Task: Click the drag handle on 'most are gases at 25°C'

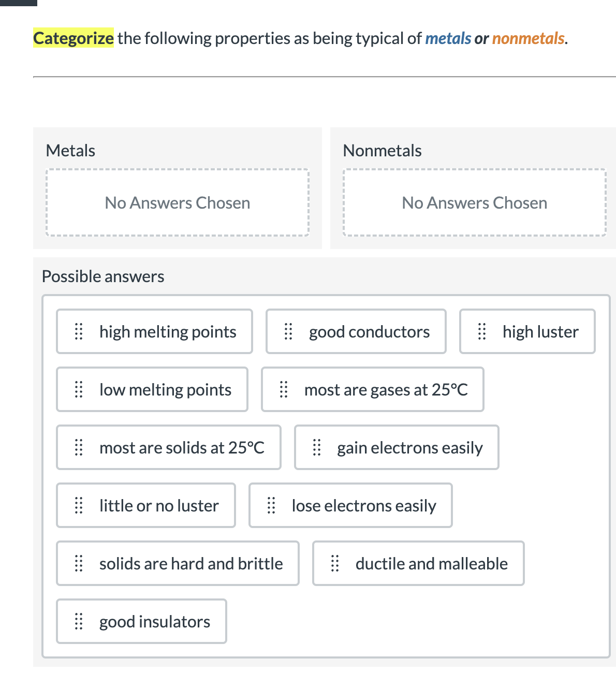Action: pos(284,389)
